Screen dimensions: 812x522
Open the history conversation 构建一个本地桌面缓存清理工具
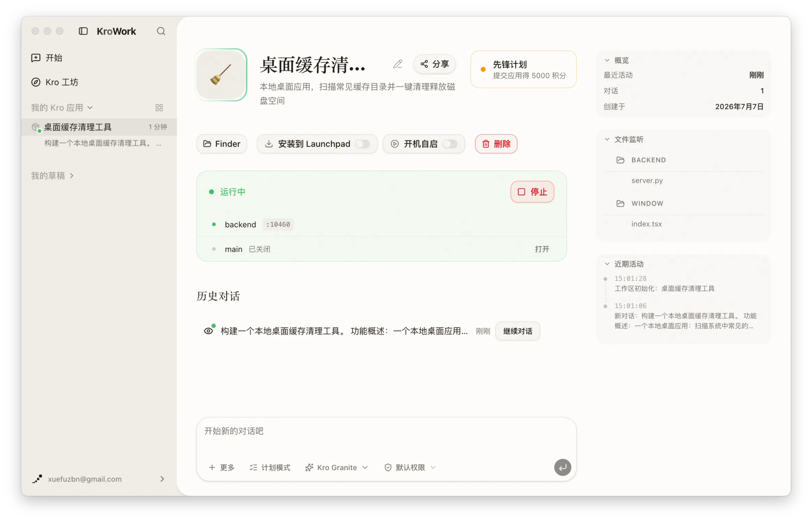pos(344,331)
